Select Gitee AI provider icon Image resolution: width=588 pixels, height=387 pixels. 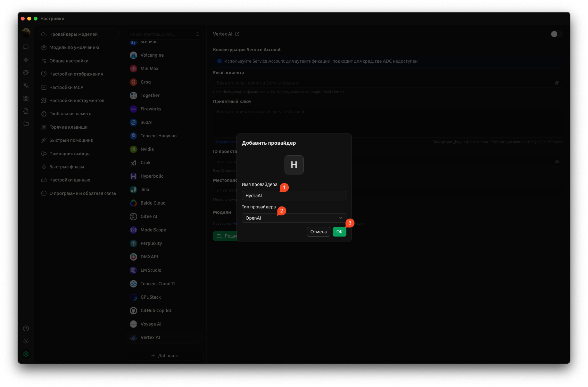click(134, 216)
